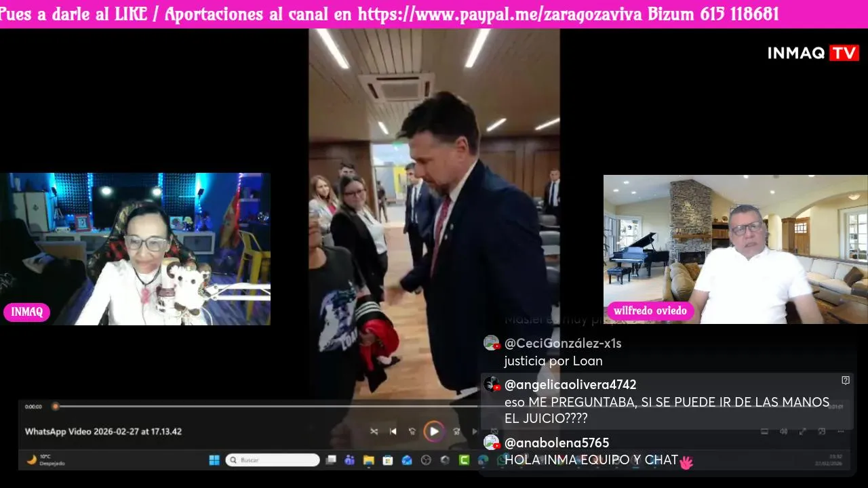This screenshot has height=488, width=868.
Task: Switch the media player to mini player
Action: pyautogui.click(x=822, y=431)
